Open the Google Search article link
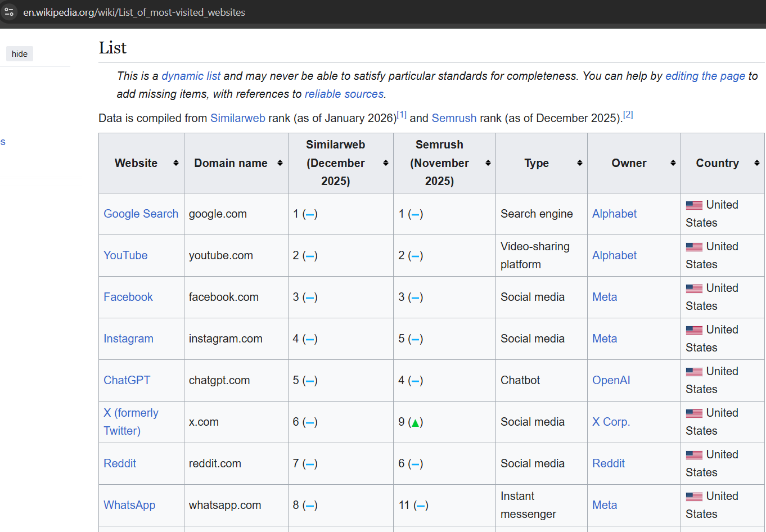The height and width of the screenshot is (532, 766). (141, 214)
